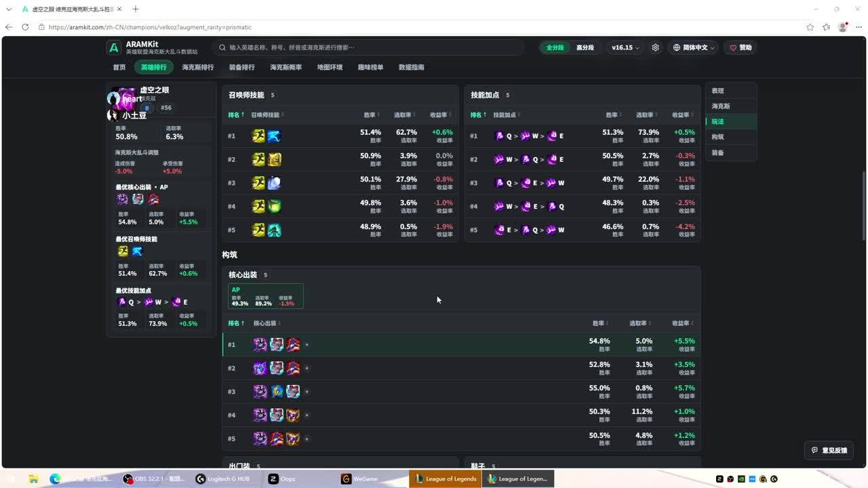The height and width of the screenshot is (488, 868).
Task: Toggle 排名 sort order in 核心出装 table
Action: (x=236, y=323)
